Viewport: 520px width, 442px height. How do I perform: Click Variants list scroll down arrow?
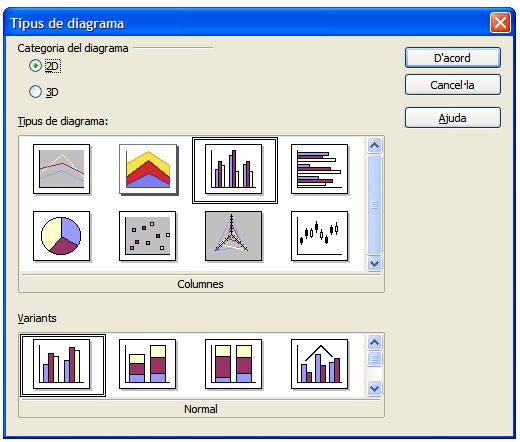pos(375,388)
